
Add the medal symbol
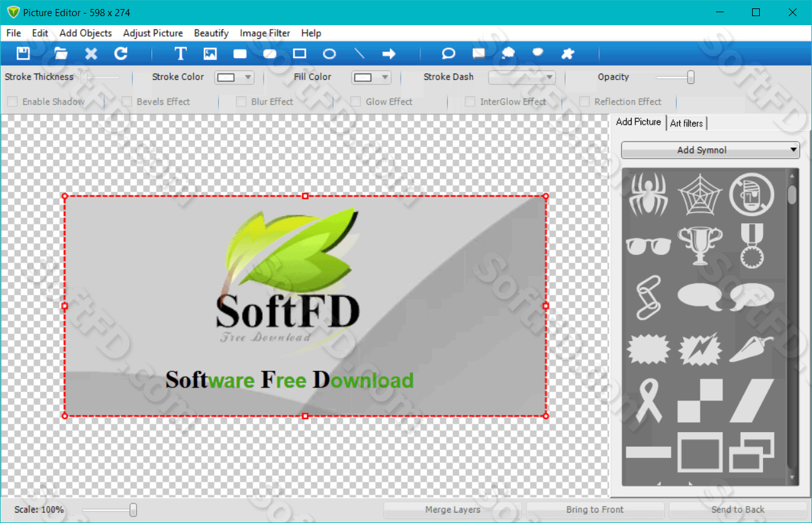point(751,245)
